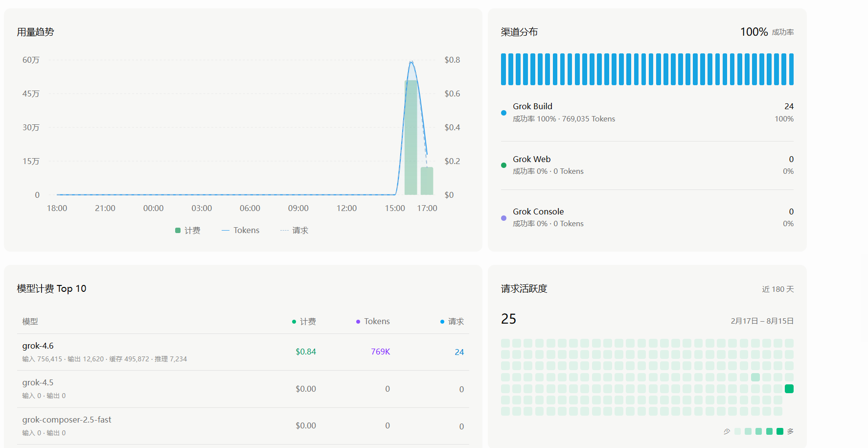Click the lightest legend swatch next to 少
The width and height of the screenshot is (868, 448).
tap(737, 431)
